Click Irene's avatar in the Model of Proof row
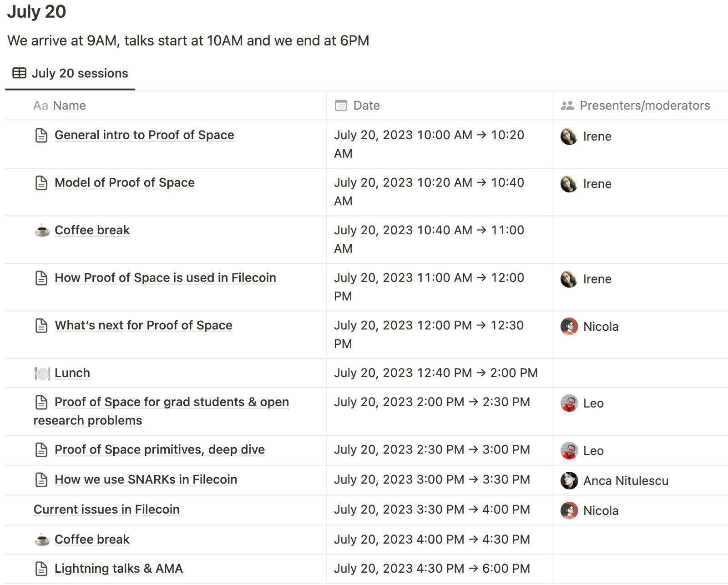 coord(569,184)
